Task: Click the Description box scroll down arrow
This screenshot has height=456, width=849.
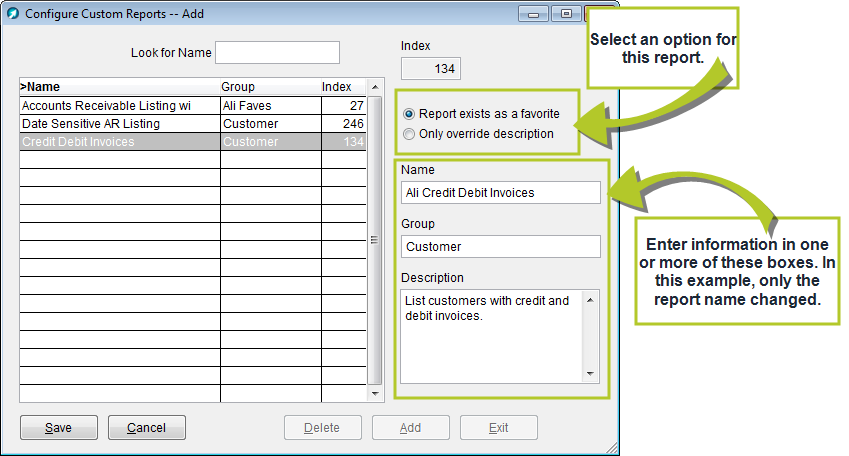Action: 590,374
